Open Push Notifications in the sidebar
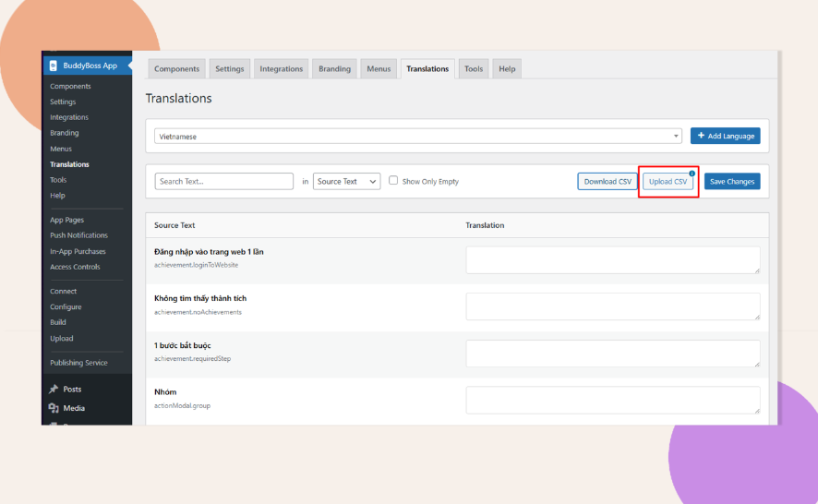This screenshot has height=504, width=818. click(78, 235)
